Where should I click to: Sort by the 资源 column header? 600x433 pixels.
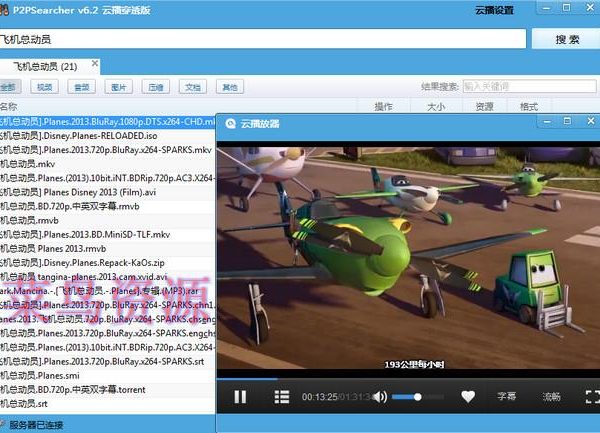(484, 106)
